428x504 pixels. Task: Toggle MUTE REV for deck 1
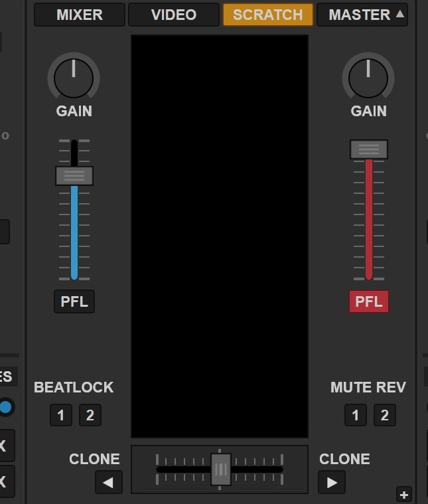pos(356,415)
